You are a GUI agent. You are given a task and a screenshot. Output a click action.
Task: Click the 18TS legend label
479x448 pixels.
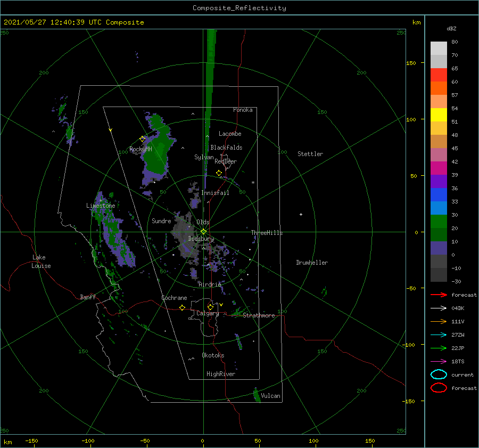458,362
